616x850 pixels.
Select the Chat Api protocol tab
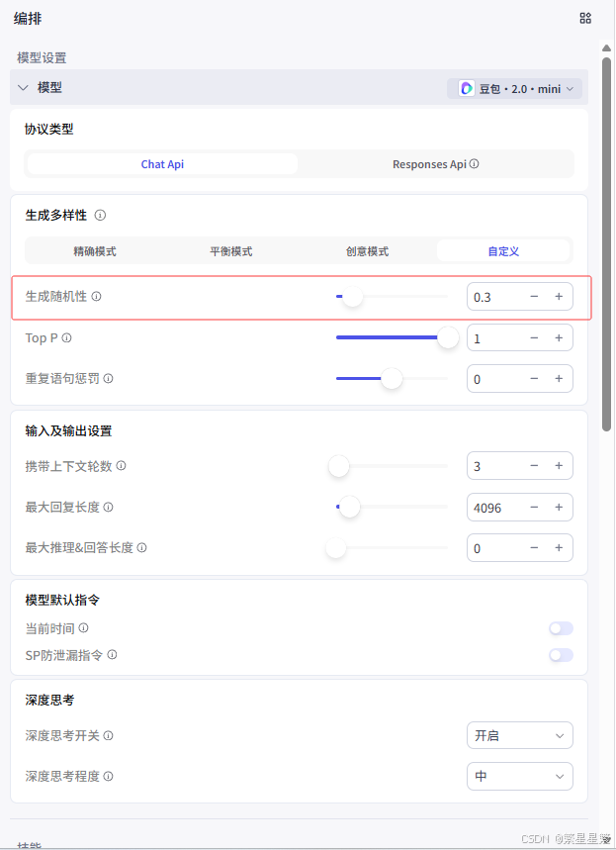pyautogui.click(x=162, y=163)
